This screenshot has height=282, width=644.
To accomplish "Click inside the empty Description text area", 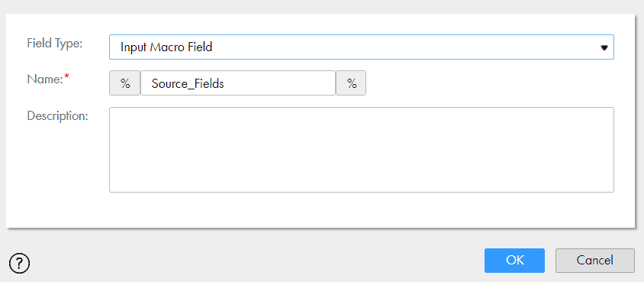I will [x=362, y=150].
